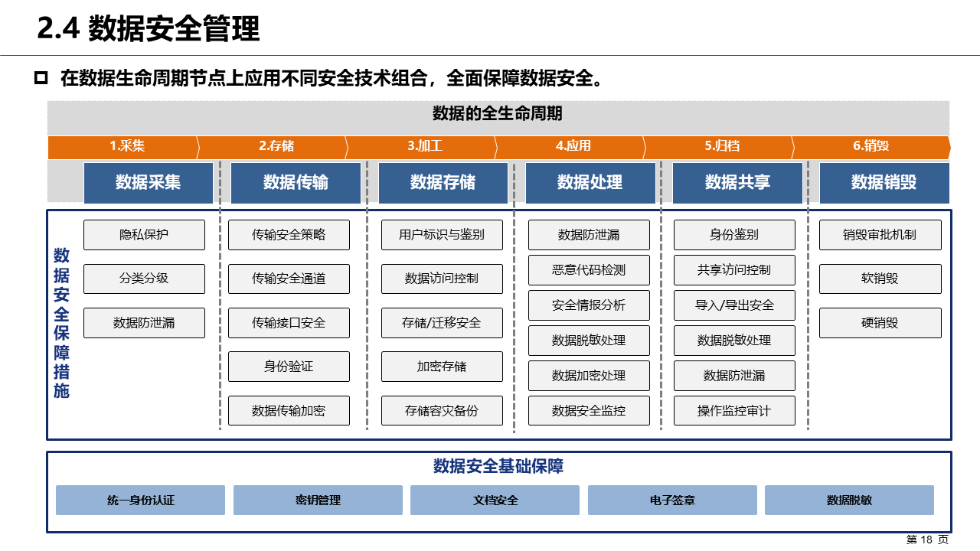Screen dimensions: 980x551
Task: Select the 数据加密处理 box
Action: click(589, 376)
